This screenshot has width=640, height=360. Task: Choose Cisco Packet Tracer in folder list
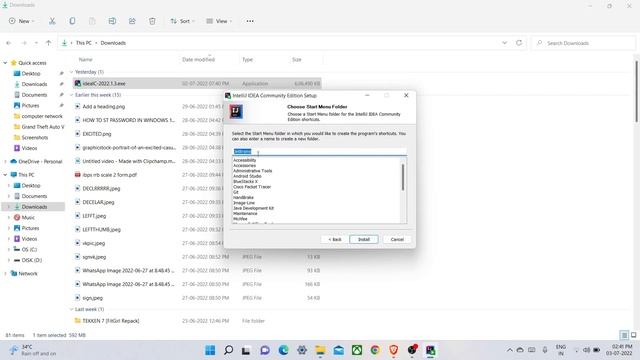pos(252,187)
